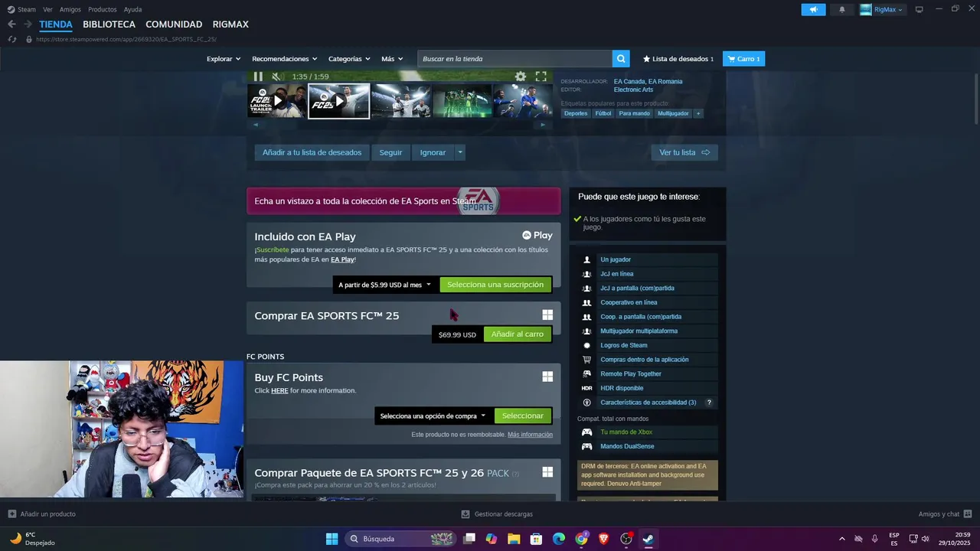Open video settings gear on trailer
This screenshot has height=551, width=980.
coord(521,77)
